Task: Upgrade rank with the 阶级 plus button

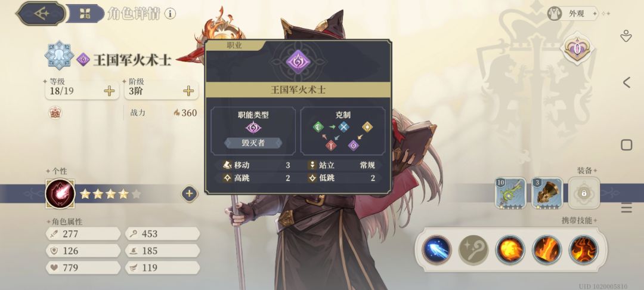Action: click(188, 91)
